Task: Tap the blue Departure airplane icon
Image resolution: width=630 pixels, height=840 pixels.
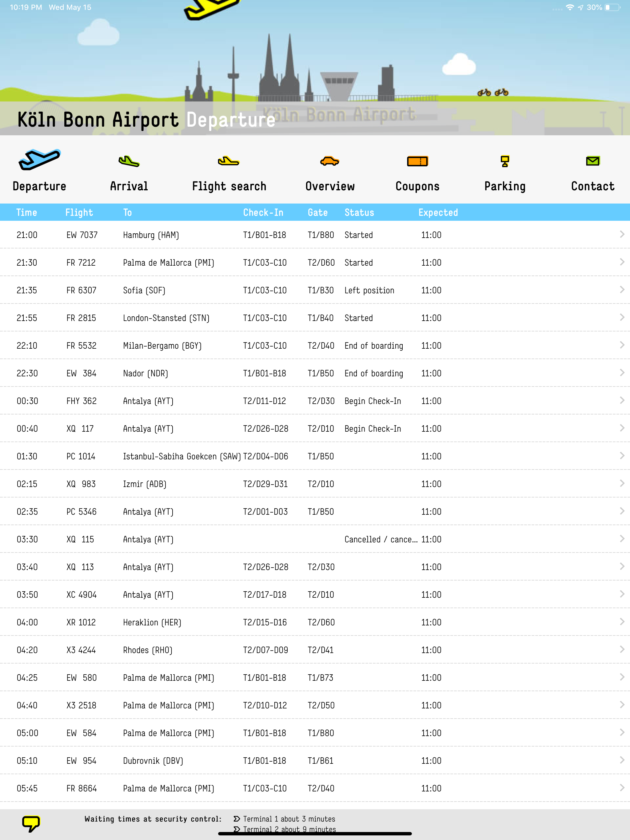Action: tap(39, 160)
